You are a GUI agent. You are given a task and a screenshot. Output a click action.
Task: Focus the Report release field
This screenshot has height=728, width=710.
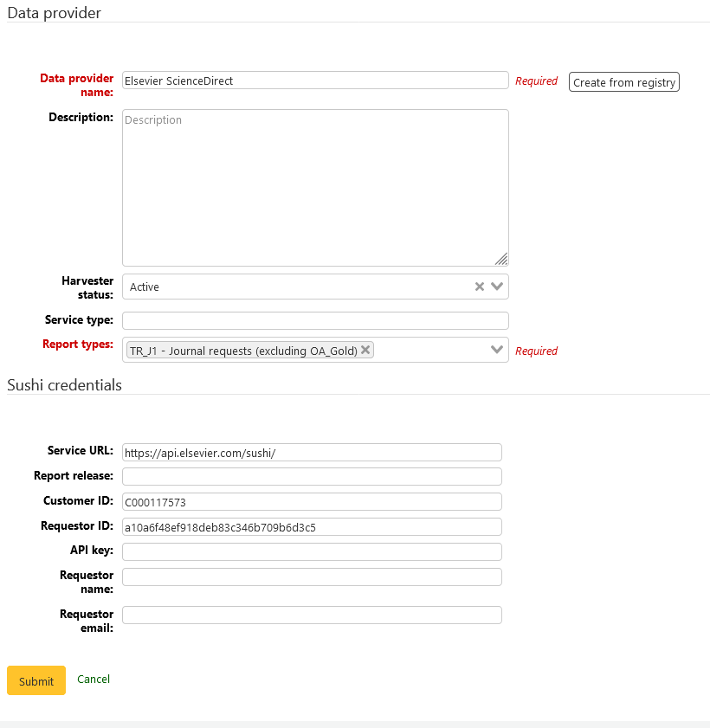pos(312,476)
